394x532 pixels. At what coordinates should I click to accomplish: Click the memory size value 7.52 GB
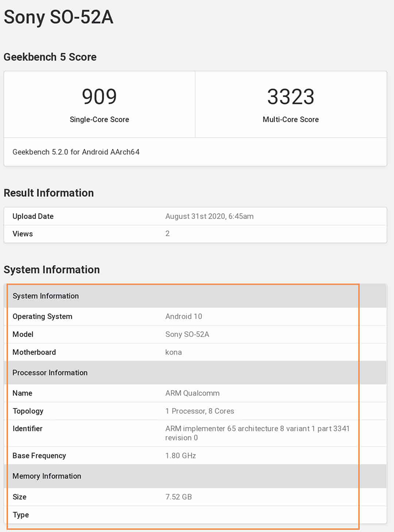coord(178,497)
